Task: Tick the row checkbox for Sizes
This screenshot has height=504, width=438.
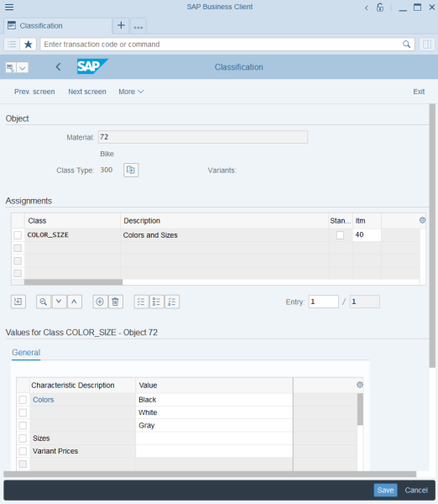Action: click(23, 438)
